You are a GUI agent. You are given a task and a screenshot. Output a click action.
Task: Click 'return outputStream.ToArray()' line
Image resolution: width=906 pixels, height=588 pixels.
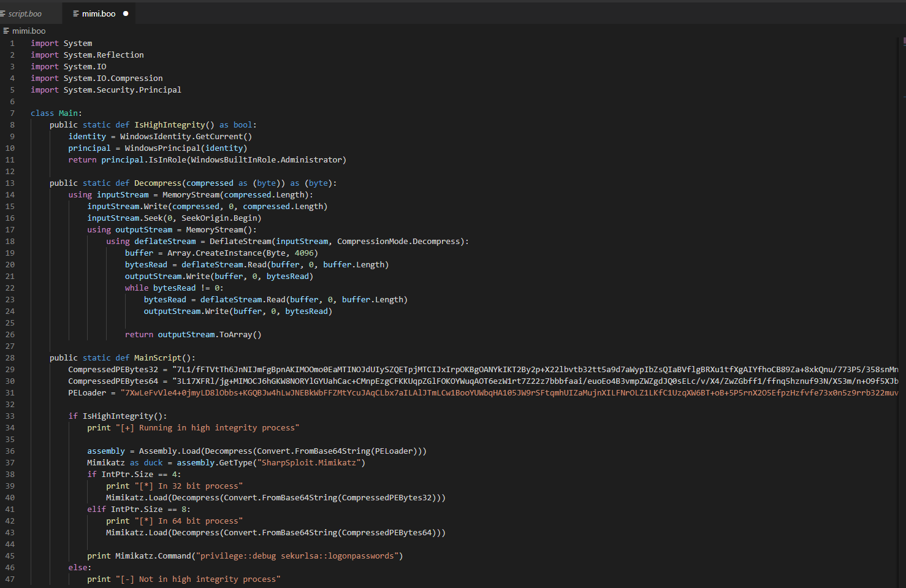pos(193,335)
